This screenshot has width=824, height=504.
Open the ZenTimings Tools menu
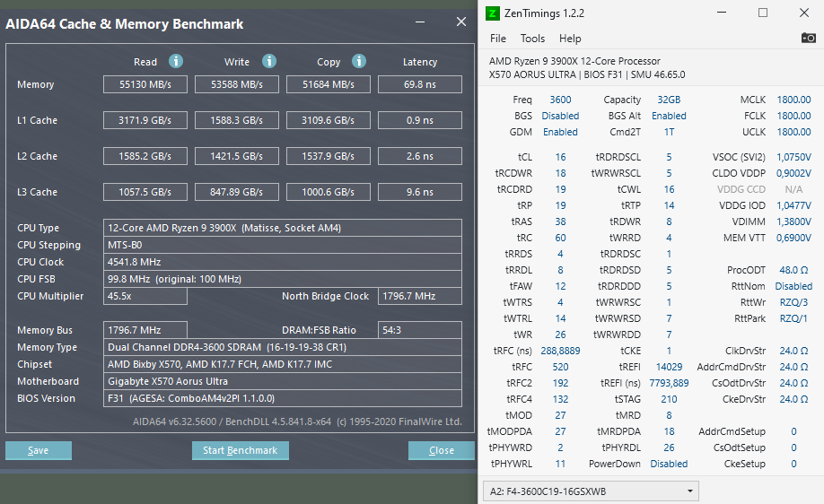coord(532,39)
